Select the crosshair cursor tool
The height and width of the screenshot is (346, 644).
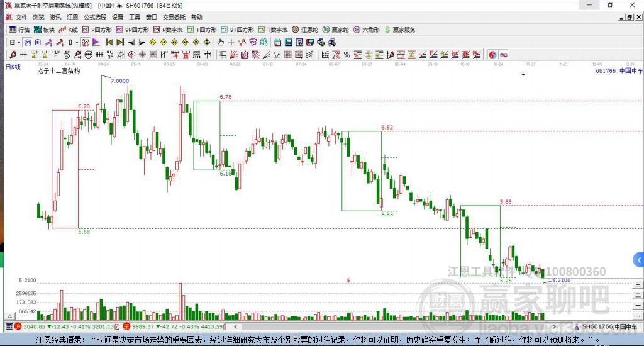(231, 42)
